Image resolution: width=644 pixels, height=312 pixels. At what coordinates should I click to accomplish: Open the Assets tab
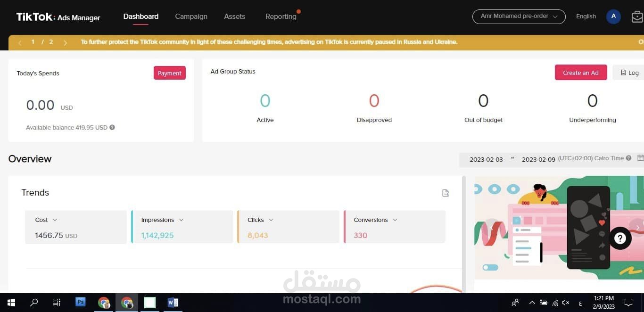pos(234,16)
